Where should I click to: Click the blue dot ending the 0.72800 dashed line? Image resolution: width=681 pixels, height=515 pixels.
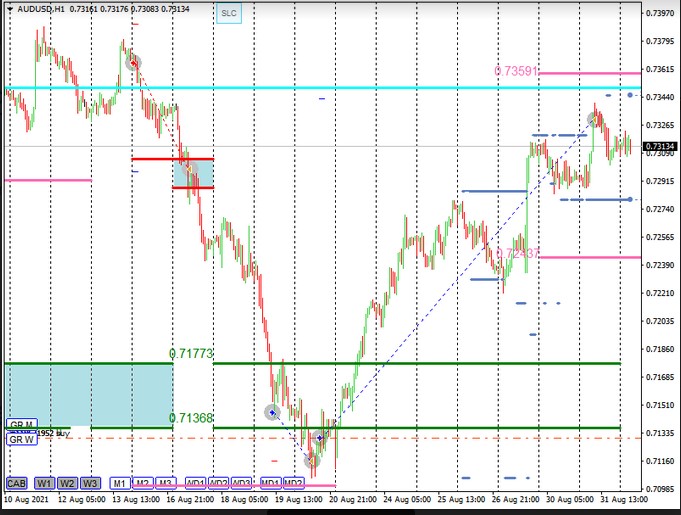point(630,200)
